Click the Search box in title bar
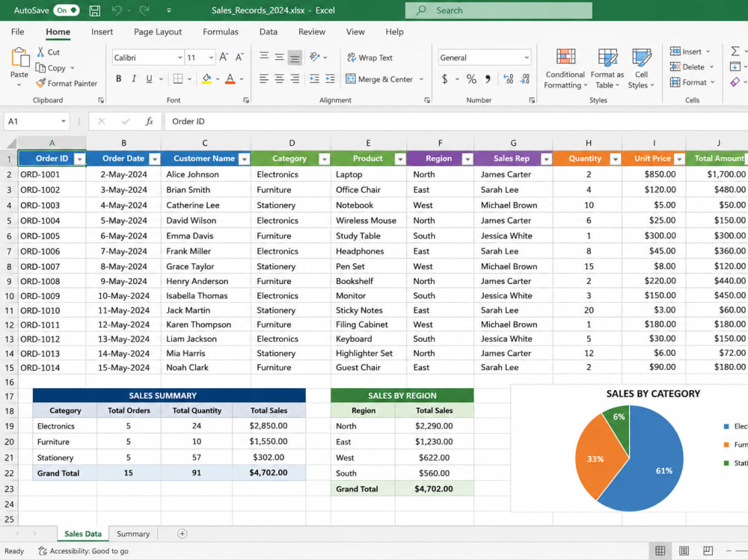The image size is (748, 560). click(x=498, y=10)
